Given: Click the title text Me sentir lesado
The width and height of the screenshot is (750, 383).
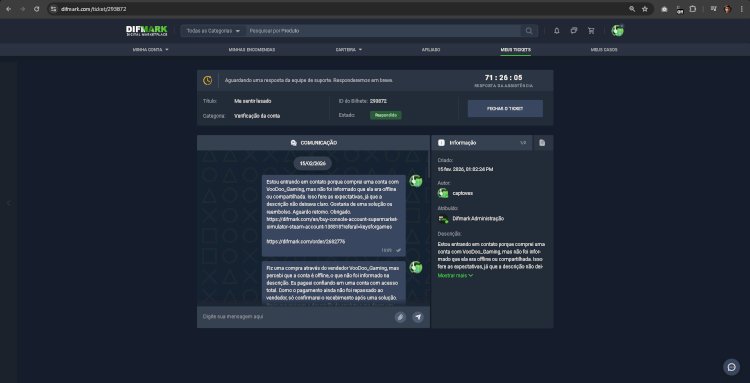Looking at the screenshot, I should (x=253, y=101).
